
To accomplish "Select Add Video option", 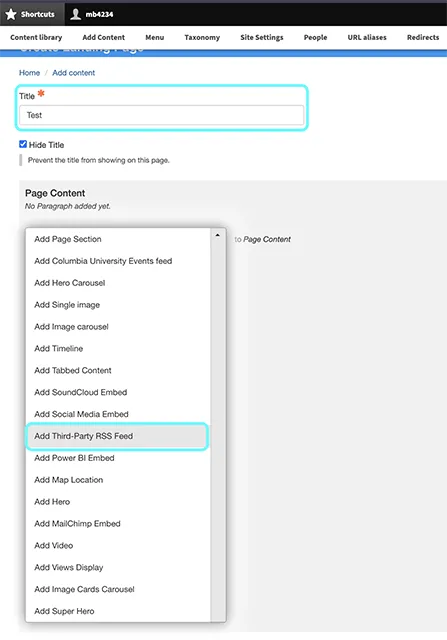I will 118,546.
